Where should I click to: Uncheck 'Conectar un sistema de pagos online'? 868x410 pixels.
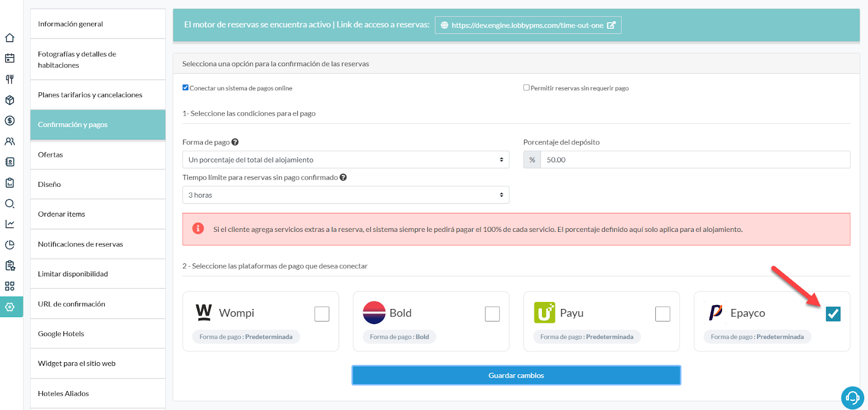186,87
